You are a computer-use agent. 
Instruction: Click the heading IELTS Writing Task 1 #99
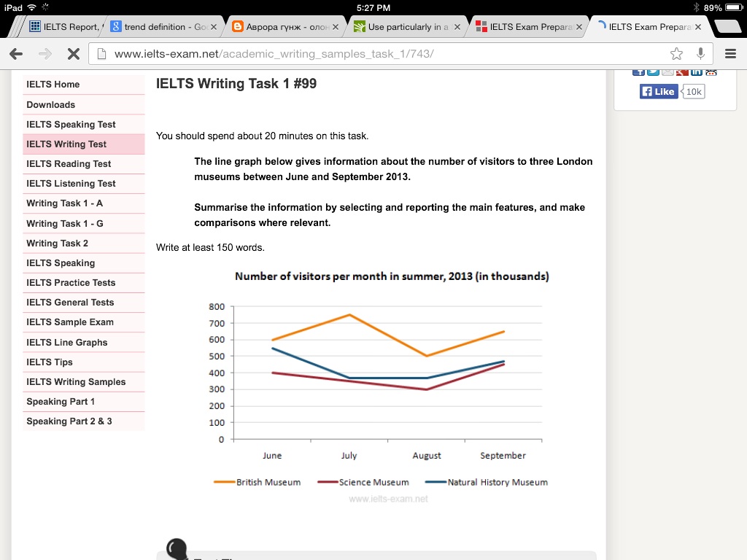point(236,84)
